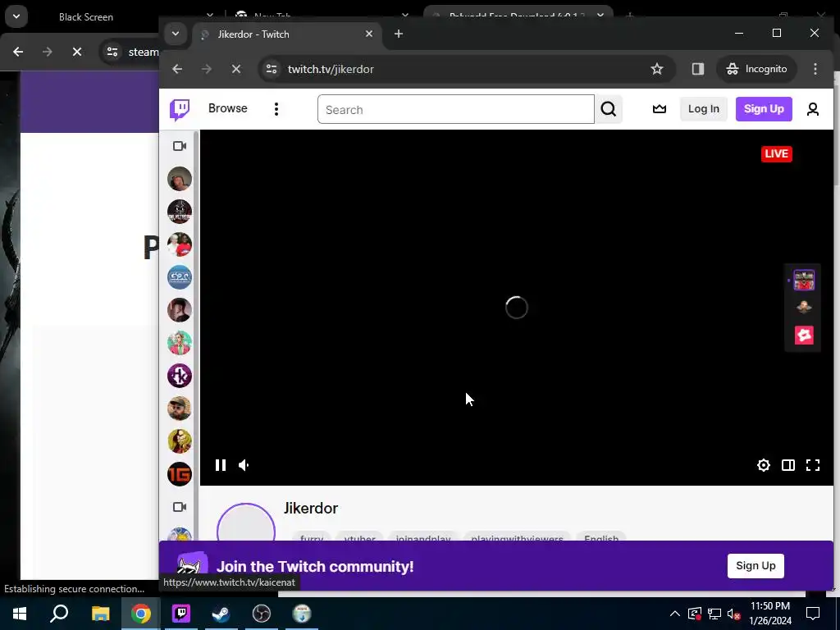Open the bearded man with cap avatar
Screen dimensions: 840x630
pyautogui.click(x=180, y=409)
